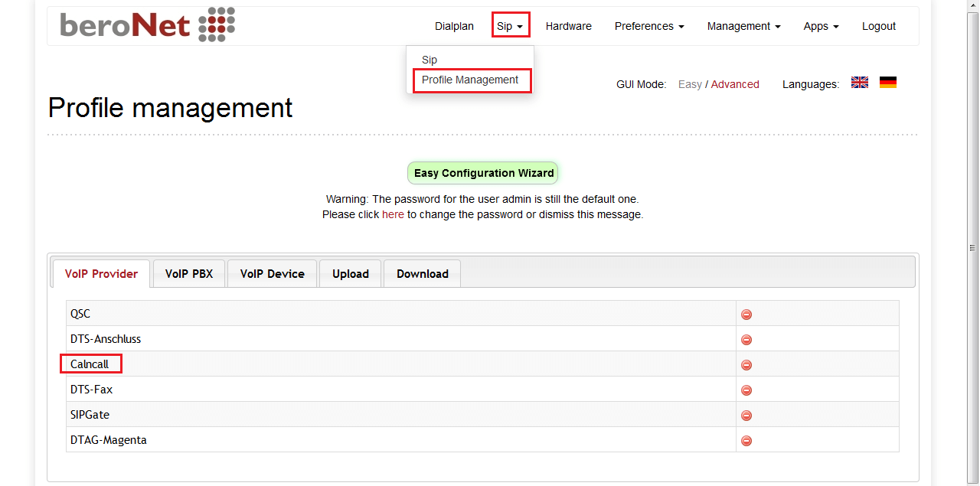Click the red delete icon for Calncall
The width and height of the screenshot is (980, 486).
[x=746, y=365]
